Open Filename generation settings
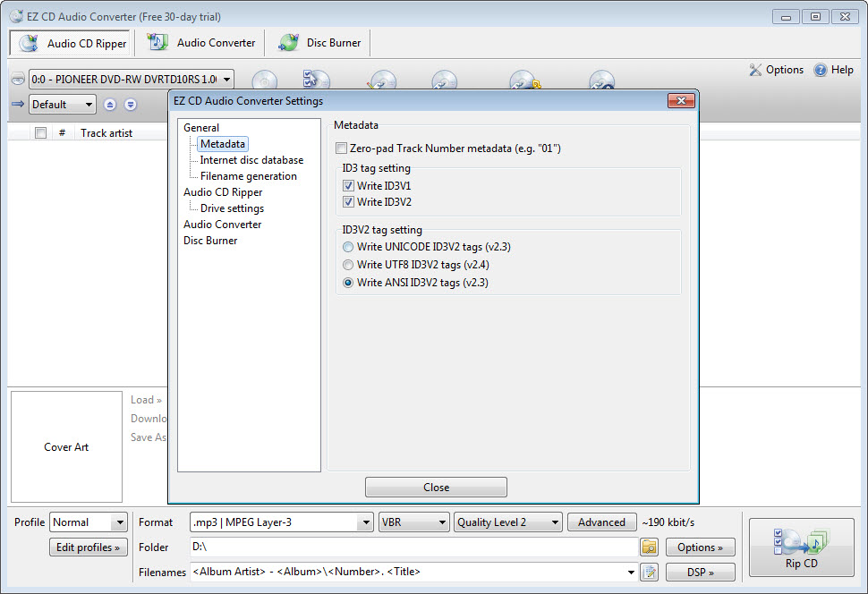 pyautogui.click(x=248, y=176)
